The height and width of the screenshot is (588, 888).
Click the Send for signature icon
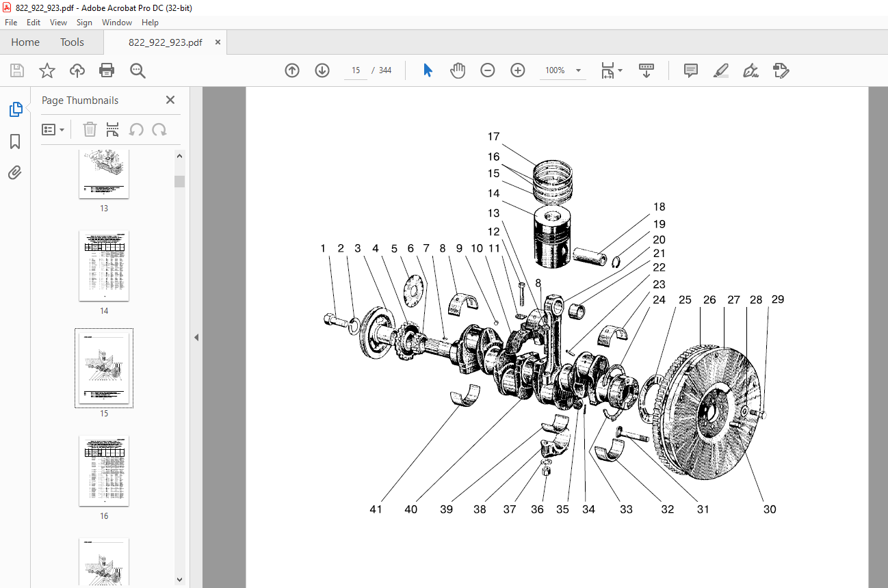click(781, 70)
